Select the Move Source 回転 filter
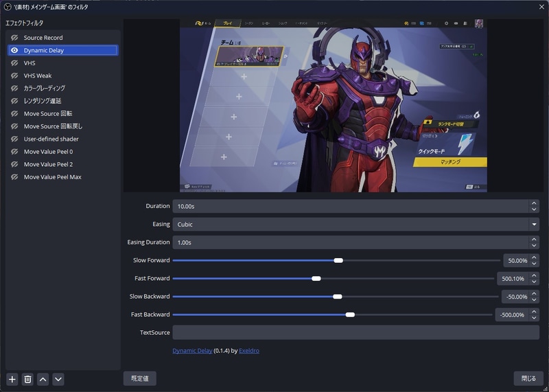The width and height of the screenshot is (549, 392). point(63,113)
